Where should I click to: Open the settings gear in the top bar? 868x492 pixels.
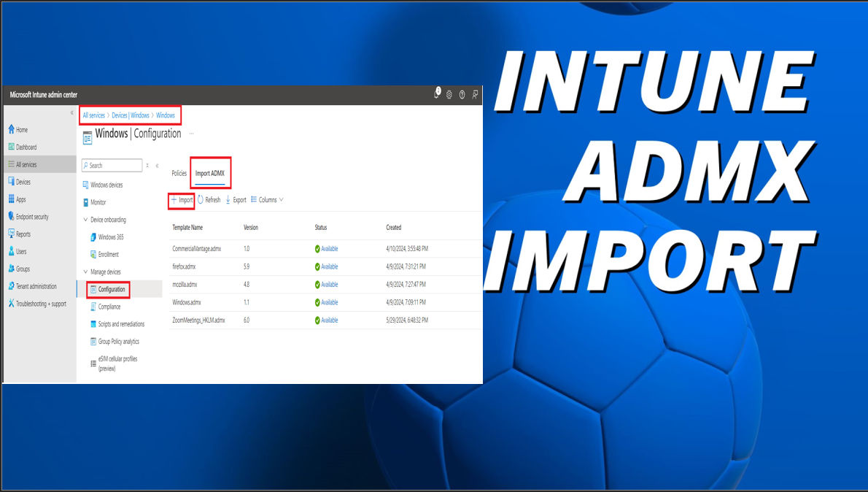pos(449,94)
